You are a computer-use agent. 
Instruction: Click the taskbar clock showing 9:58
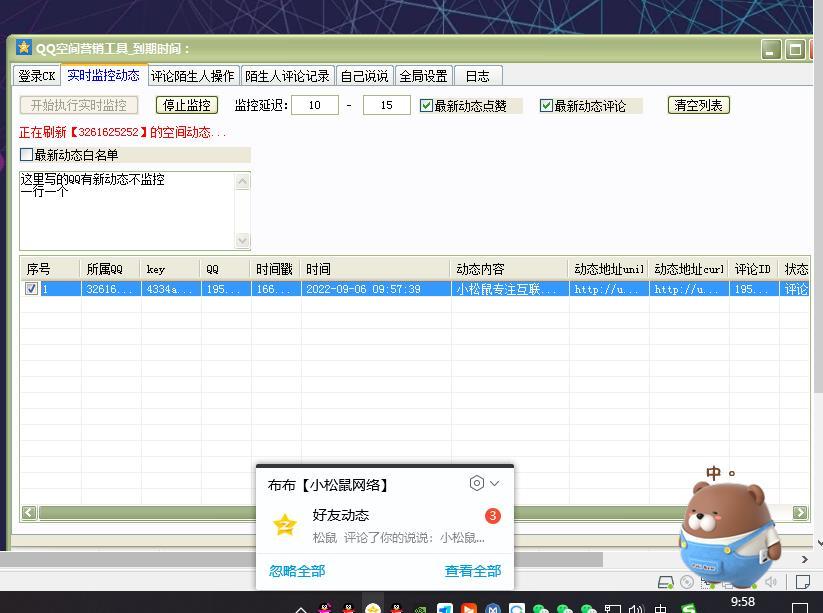743,601
